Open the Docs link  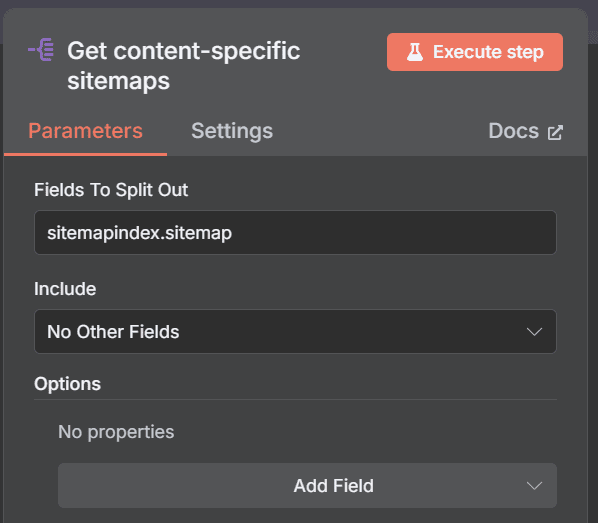tap(525, 131)
